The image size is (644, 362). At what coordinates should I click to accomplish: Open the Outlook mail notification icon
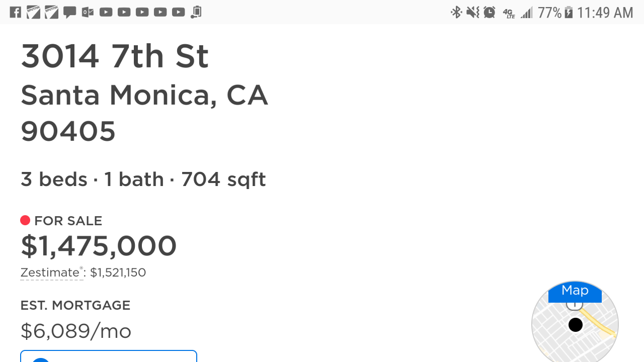88,12
